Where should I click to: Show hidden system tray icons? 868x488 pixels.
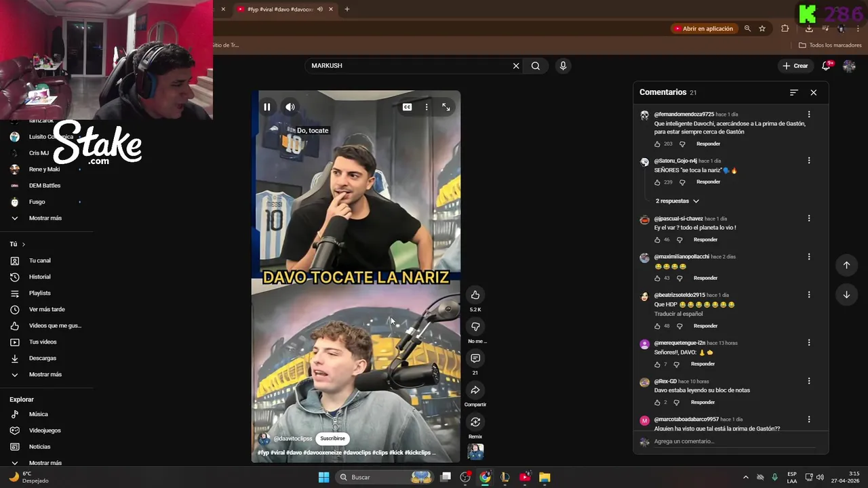pos(746,477)
